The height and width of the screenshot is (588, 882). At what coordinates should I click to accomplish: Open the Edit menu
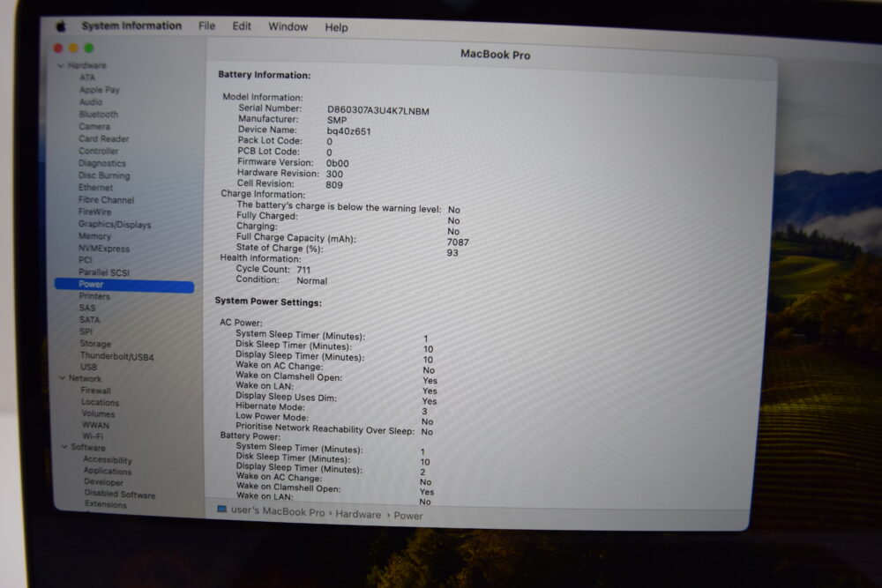point(242,26)
